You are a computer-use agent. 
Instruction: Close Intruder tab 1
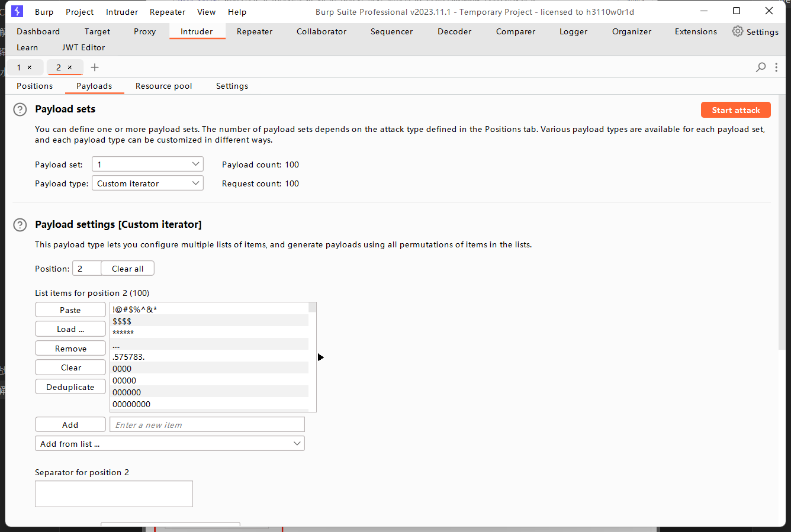(30, 67)
